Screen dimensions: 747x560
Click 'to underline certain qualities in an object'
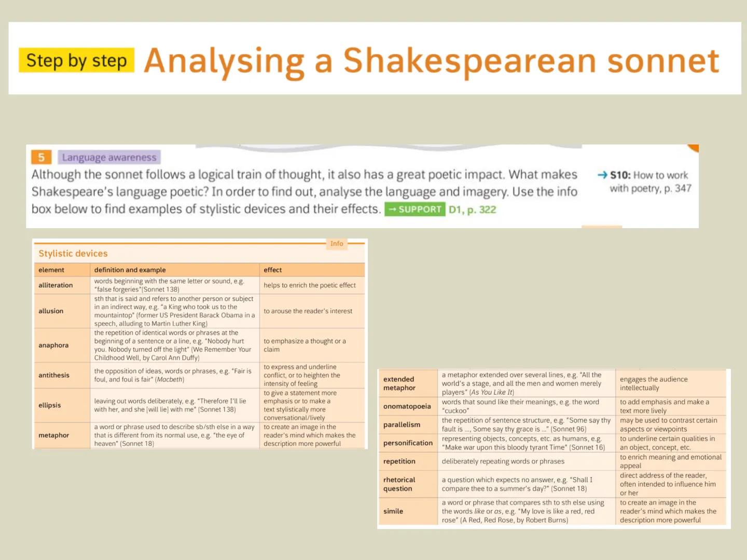click(x=668, y=443)
